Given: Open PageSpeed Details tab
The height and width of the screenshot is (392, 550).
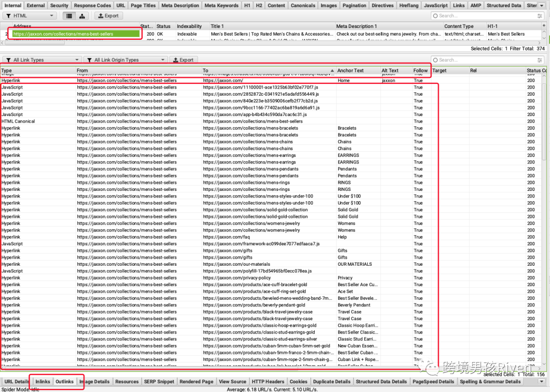Looking at the screenshot, I should (433, 381).
